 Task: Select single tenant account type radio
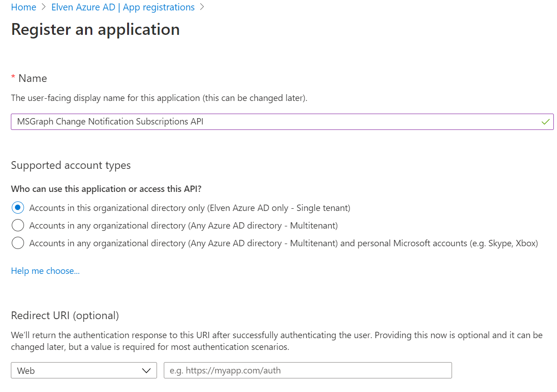pos(18,208)
